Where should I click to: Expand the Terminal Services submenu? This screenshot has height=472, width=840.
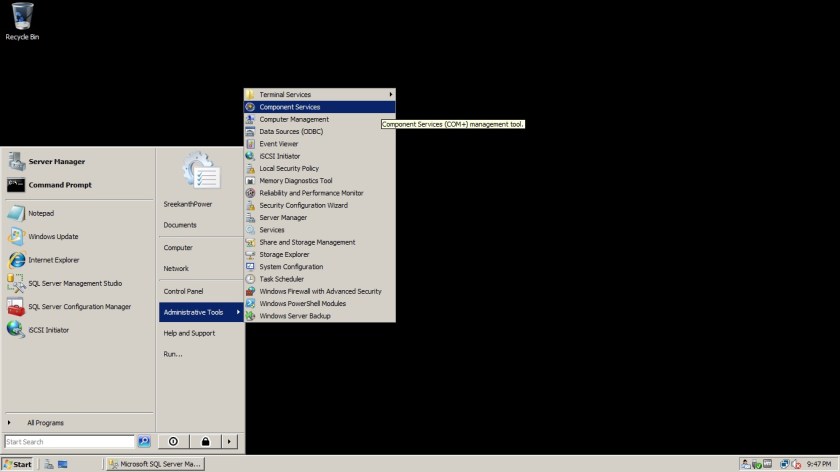[x=320, y=94]
